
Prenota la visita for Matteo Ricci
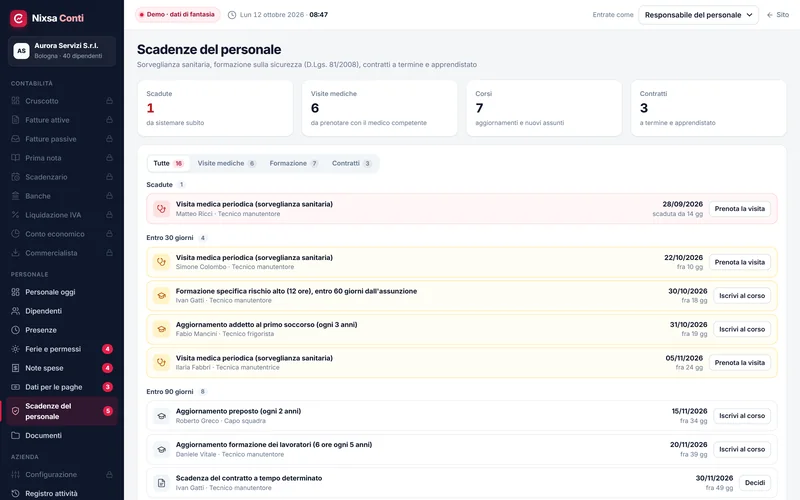coord(739,209)
